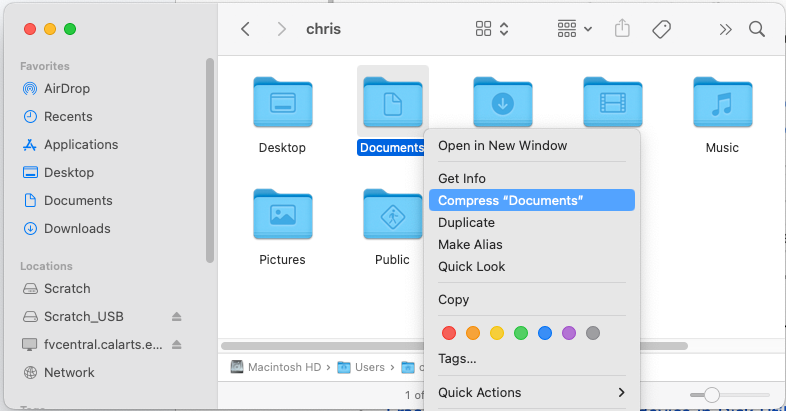Open the Tags... menu entry
This screenshot has height=411, width=786.
532,359
